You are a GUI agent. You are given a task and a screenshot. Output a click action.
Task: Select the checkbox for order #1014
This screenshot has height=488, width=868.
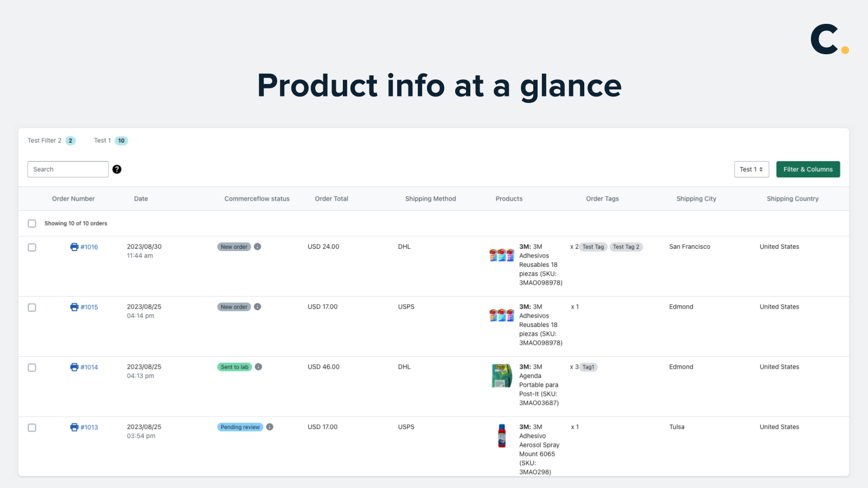click(32, 368)
